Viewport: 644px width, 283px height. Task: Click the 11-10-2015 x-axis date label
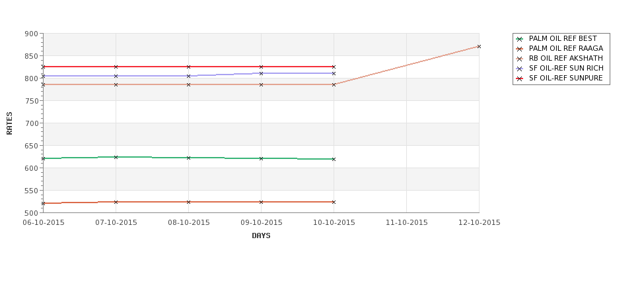click(407, 223)
